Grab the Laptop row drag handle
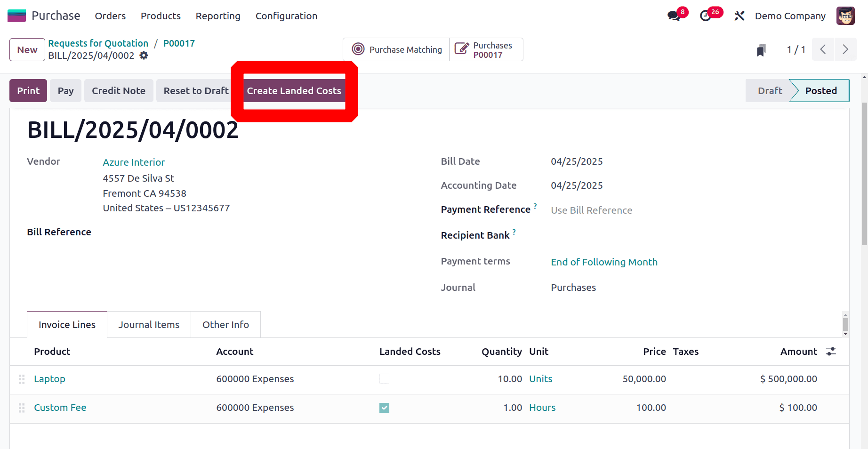 pos(22,379)
